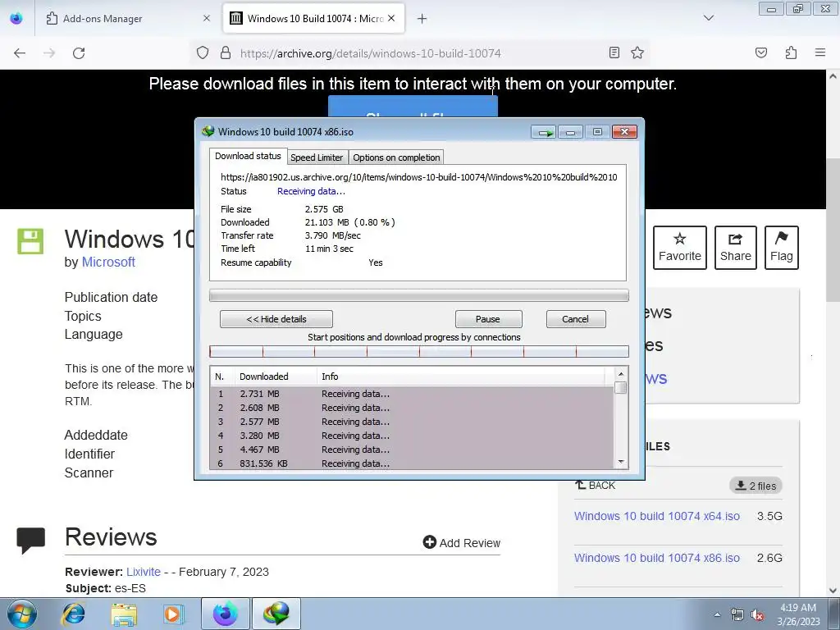Click the muted volume tray icon
840x630 pixels.
coord(757,615)
